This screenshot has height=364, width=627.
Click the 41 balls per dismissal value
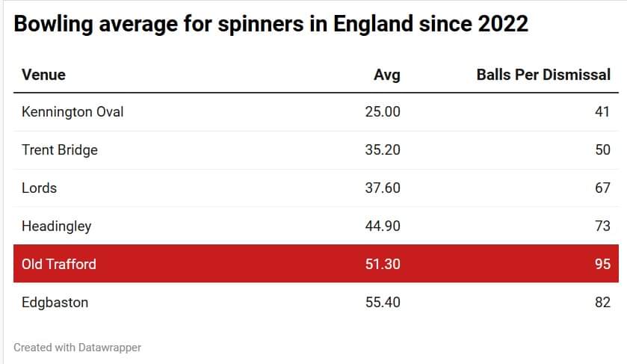[602, 112]
